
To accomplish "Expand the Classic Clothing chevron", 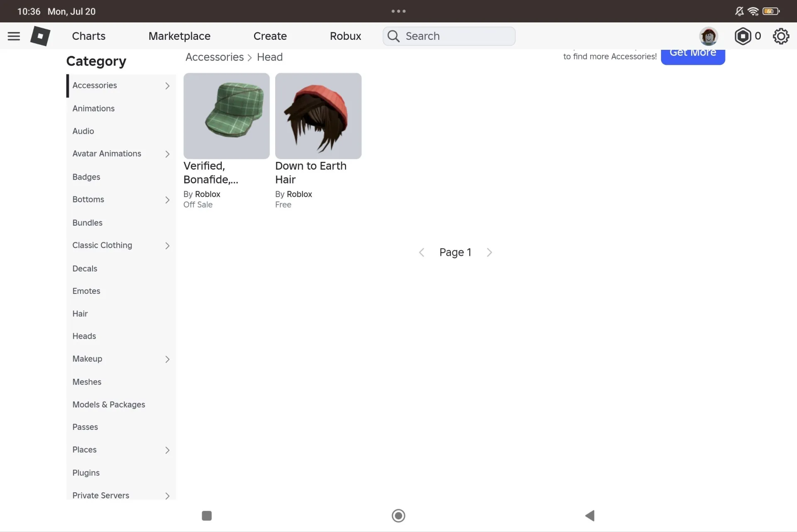I will [x=167, y=246].
